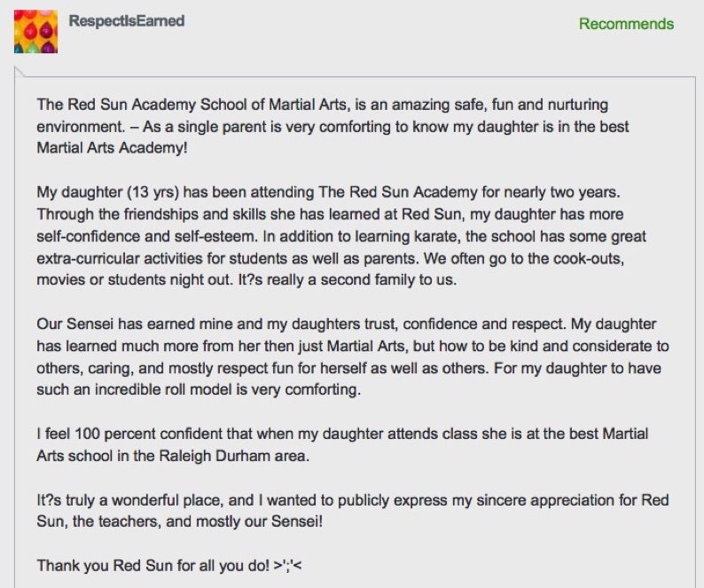Screen dimensions: 704x588
Task: Click the >';'< emoticon at review end
Action: click(288, 565)
